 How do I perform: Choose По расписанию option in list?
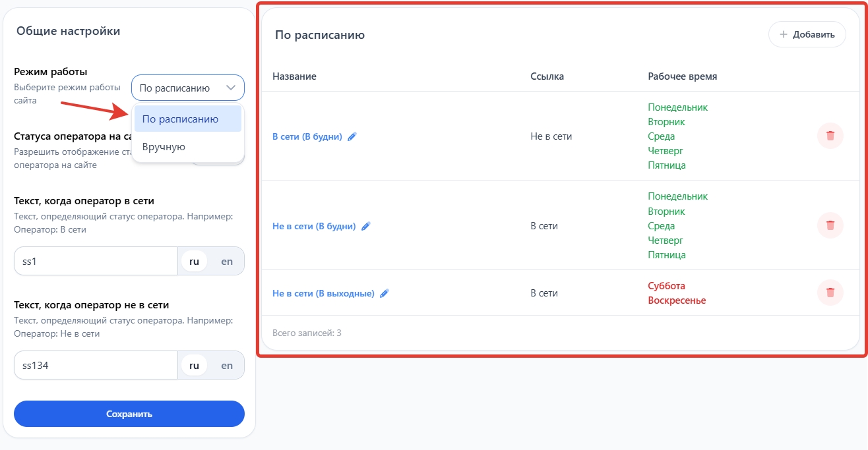187,119
